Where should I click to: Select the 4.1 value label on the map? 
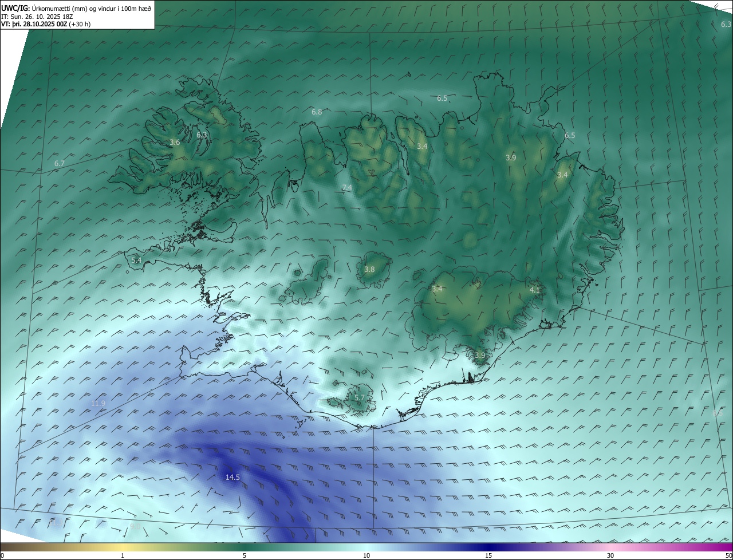[x=534, y=290]
